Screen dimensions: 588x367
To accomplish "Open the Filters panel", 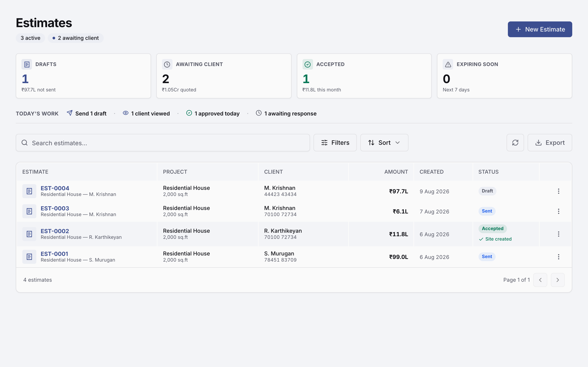I will (335, 143).
